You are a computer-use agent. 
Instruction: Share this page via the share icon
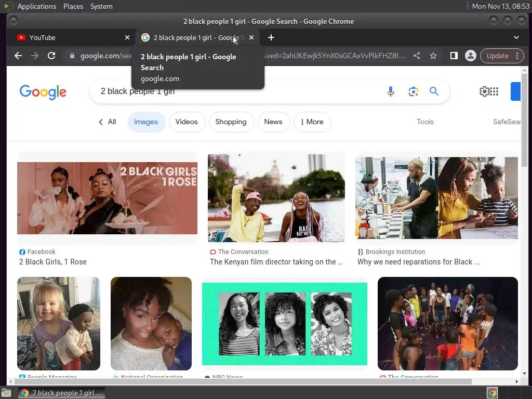coord(417,56)
